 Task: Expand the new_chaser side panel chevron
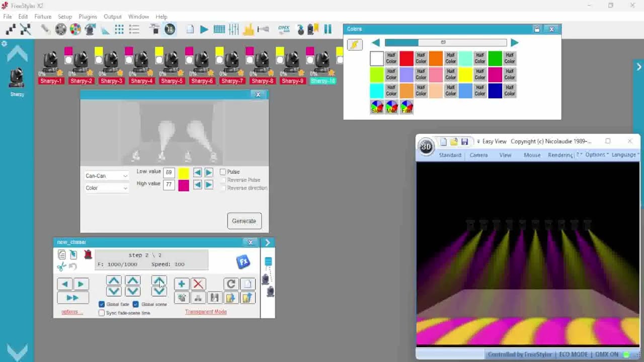tap(267, 242)
